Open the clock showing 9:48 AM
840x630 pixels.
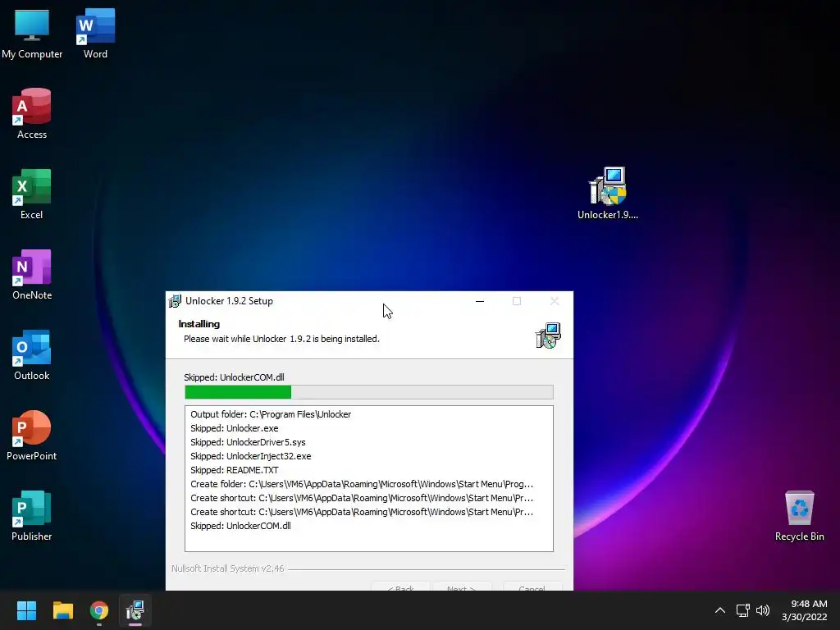click(x=804, y=610)
